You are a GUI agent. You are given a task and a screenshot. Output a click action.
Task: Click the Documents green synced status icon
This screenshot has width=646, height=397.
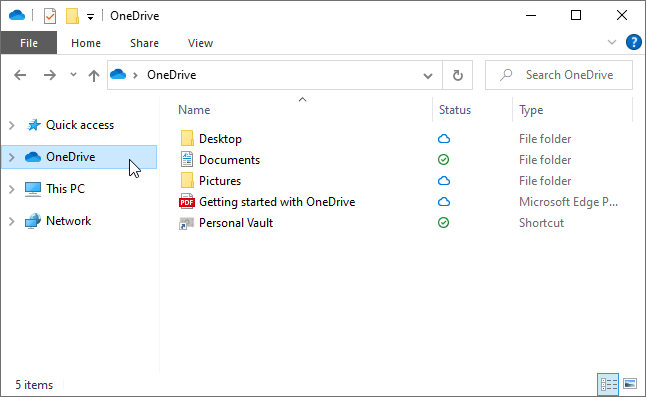pyautogui.click(x=443, y=159)
